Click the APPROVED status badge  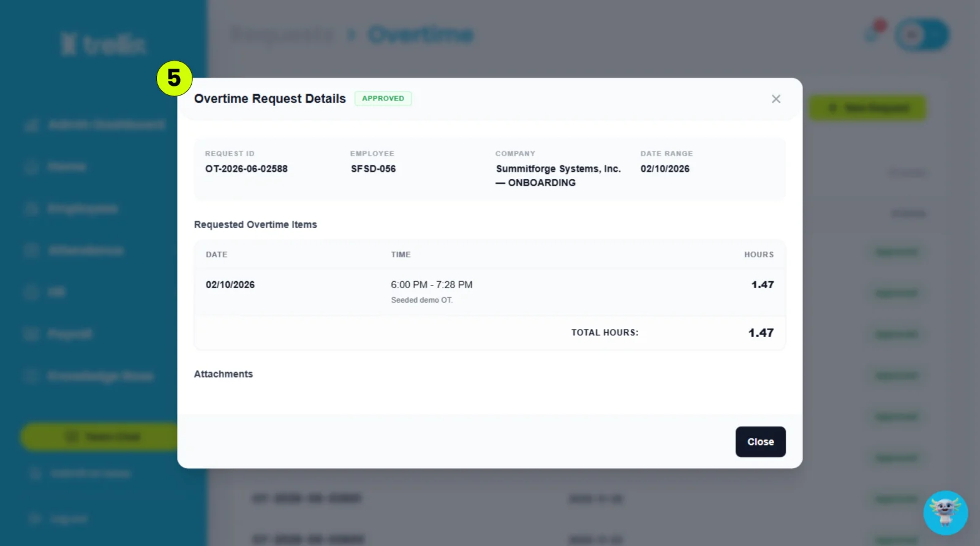[383, 98]
